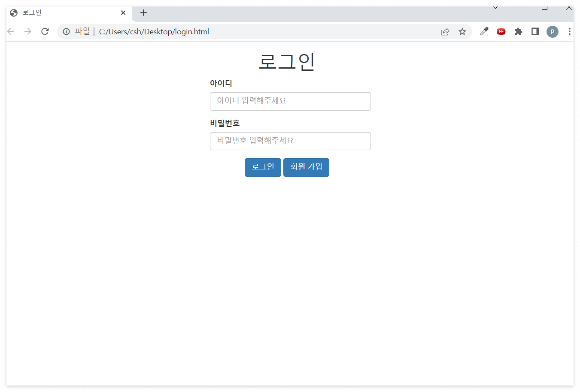Click the blue 로그인 button

pos(263,167)
